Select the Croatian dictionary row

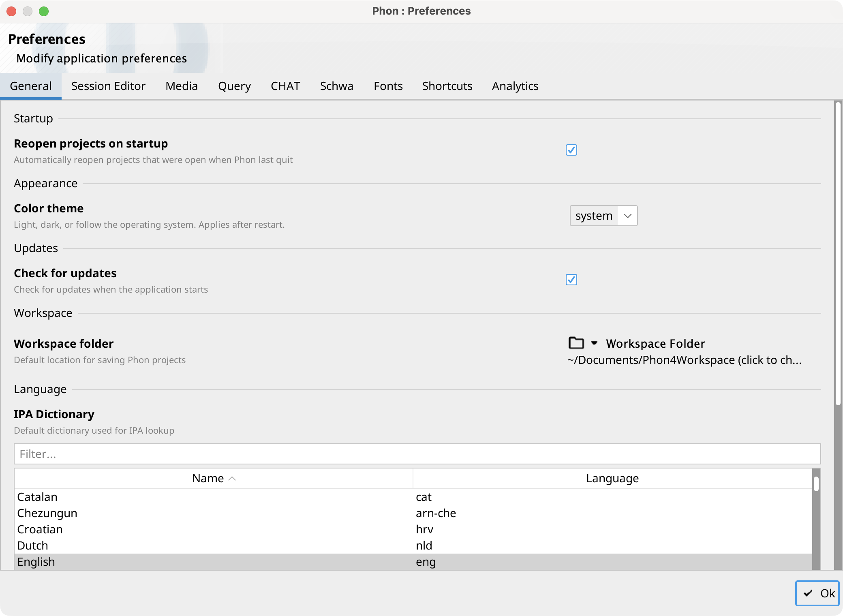pyautogui.click(x=413, y=529)
